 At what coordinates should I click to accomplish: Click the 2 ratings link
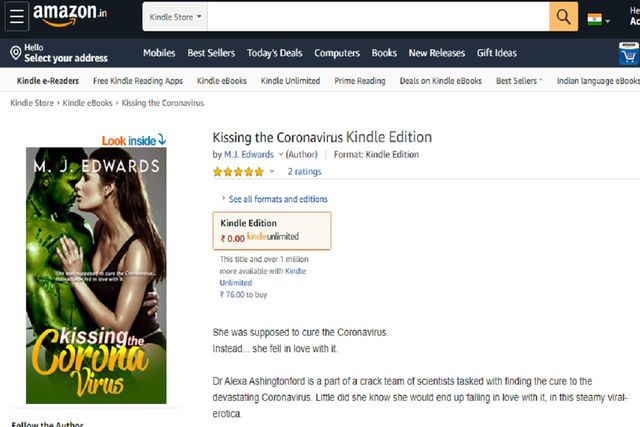tap(304, 171)
